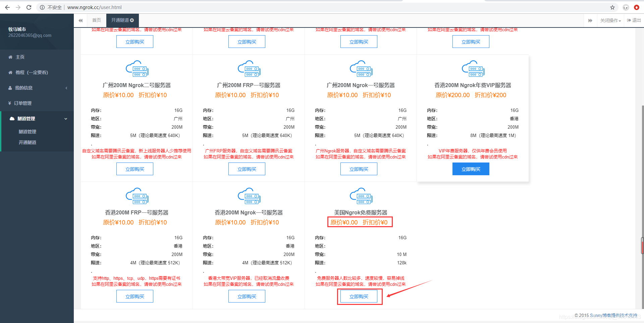Click note VIP年费服务器，仅供年费会员使用
Viewport: 644px width, 323px height.
coord(473,151)
